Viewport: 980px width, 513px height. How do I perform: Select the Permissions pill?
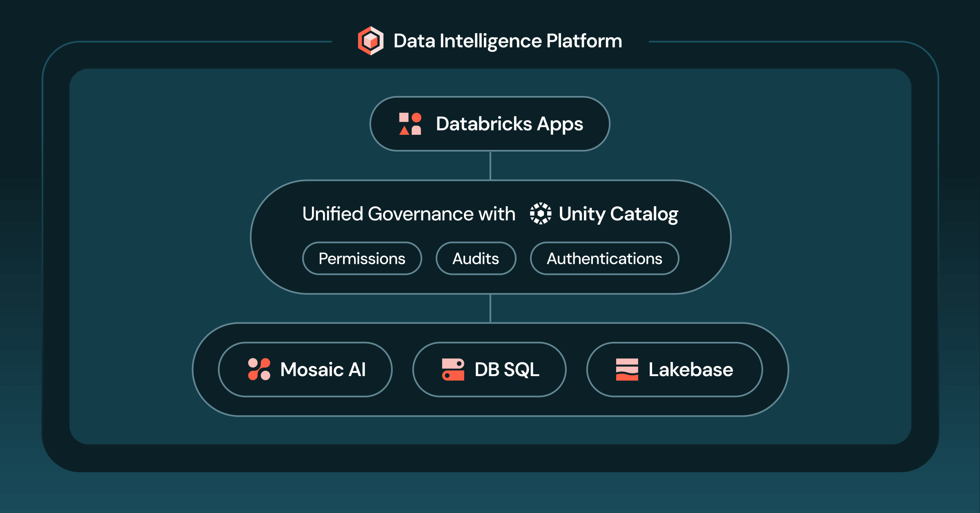[x=362, y=259]
